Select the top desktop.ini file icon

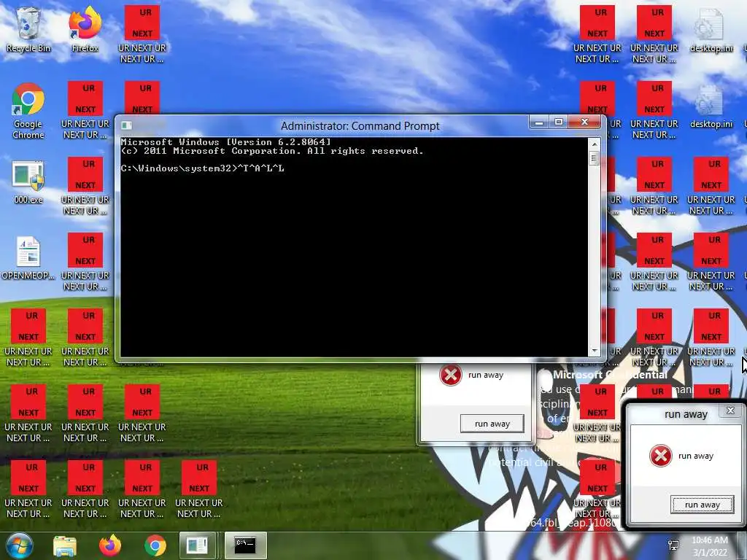coord(711,29)
